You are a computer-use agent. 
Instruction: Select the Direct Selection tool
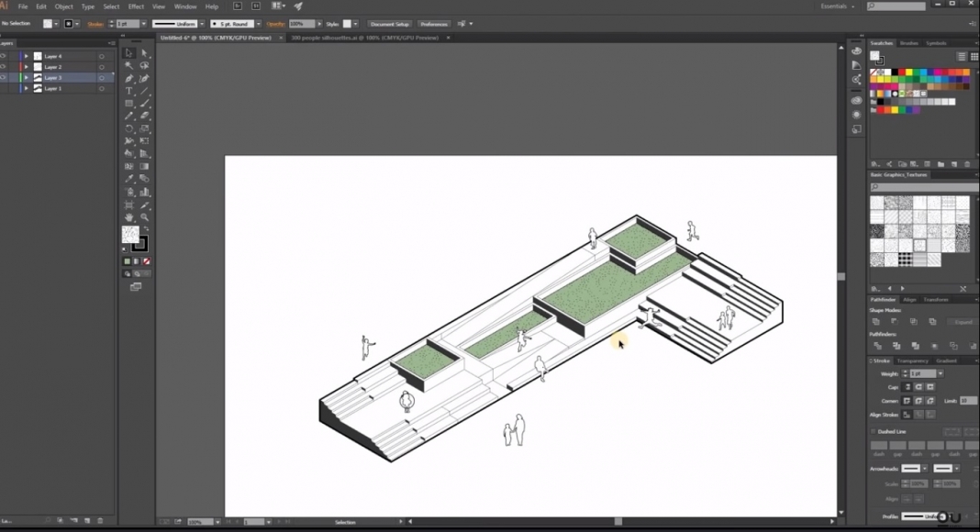[143, 54]
